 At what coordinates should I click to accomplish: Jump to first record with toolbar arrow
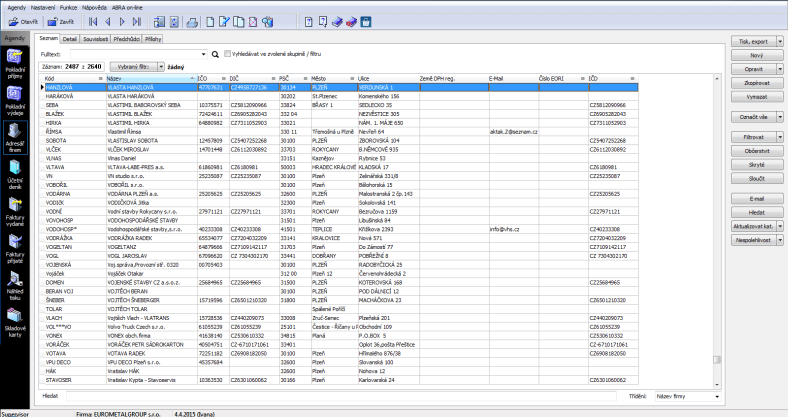(x=93, y=22)
